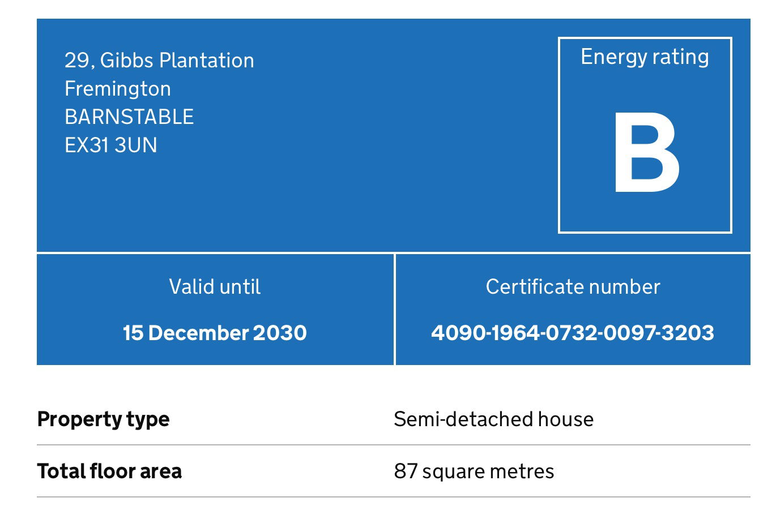The image size is (776, 532).
Task: Click the Valid until label
Action: click(x=215, y=287)
